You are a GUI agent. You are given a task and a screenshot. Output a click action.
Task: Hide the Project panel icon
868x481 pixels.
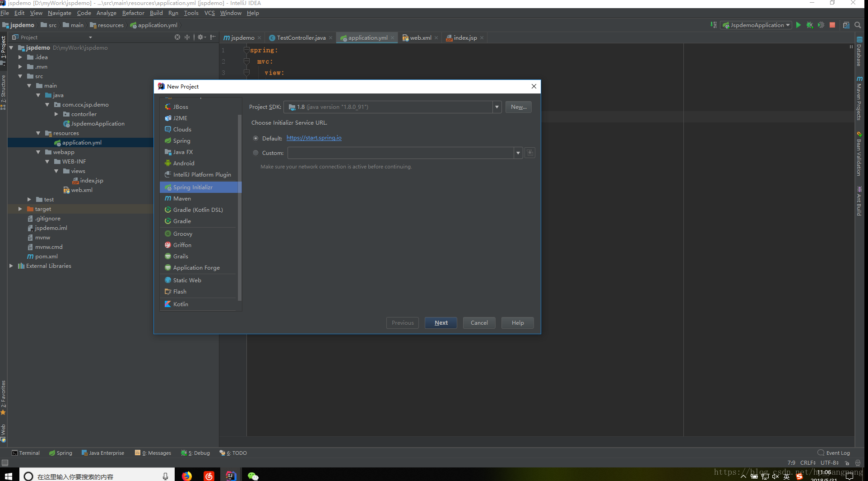213,37
